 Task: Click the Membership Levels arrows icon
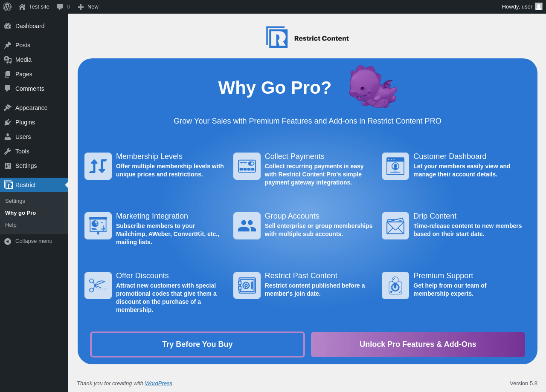click(98, 166)
